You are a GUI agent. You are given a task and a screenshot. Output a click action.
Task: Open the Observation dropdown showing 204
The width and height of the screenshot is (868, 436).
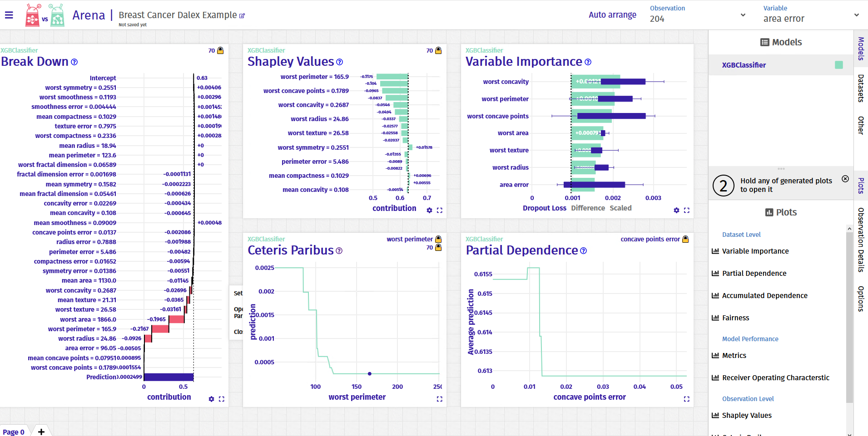[x=698, y=15]
